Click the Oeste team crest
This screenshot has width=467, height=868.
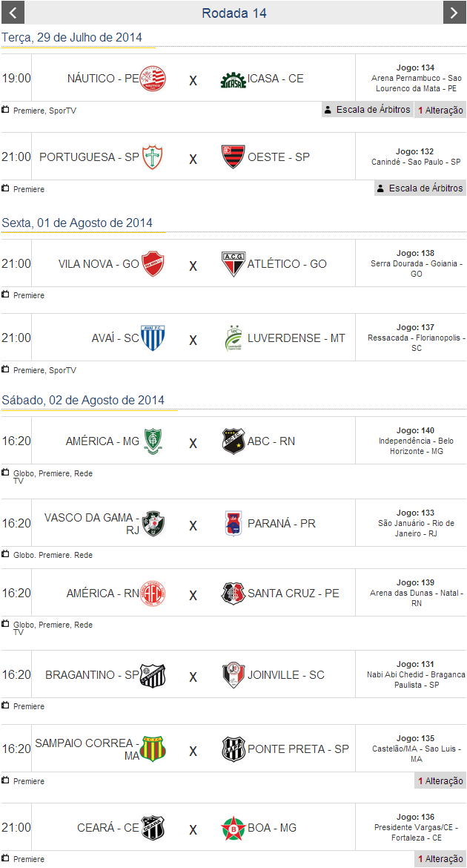point(233,157)
